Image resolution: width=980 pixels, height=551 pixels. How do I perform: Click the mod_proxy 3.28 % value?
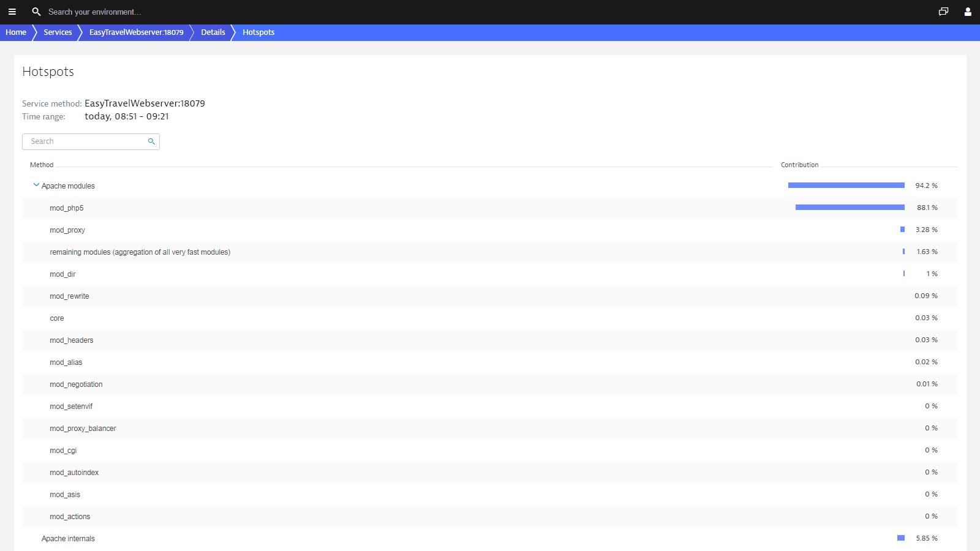(927, 230)
